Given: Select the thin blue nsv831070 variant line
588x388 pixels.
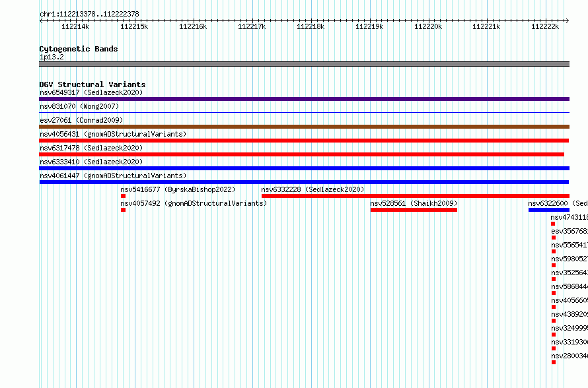Looking at the screenshot, I should pyautogui.click(x=304, y=113).
